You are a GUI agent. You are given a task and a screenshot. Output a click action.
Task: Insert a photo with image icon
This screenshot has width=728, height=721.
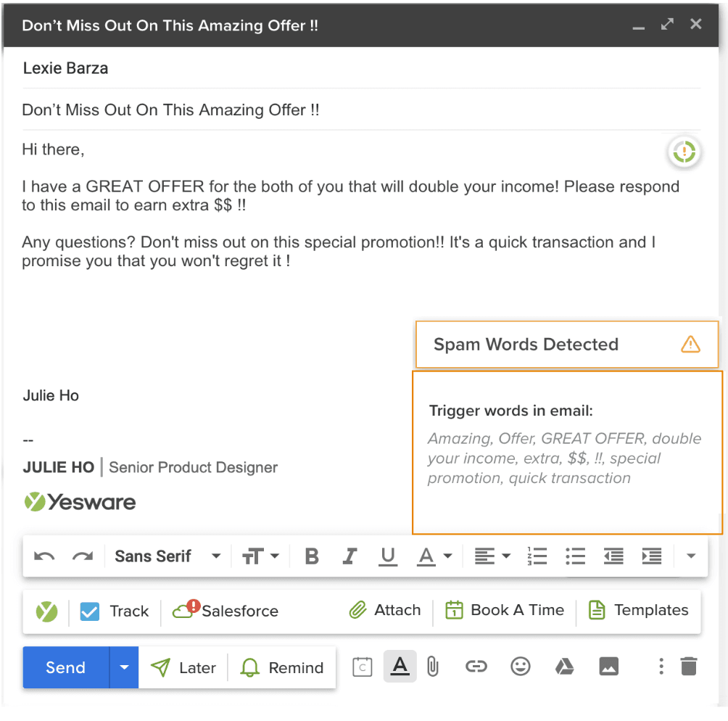point(608,667)
